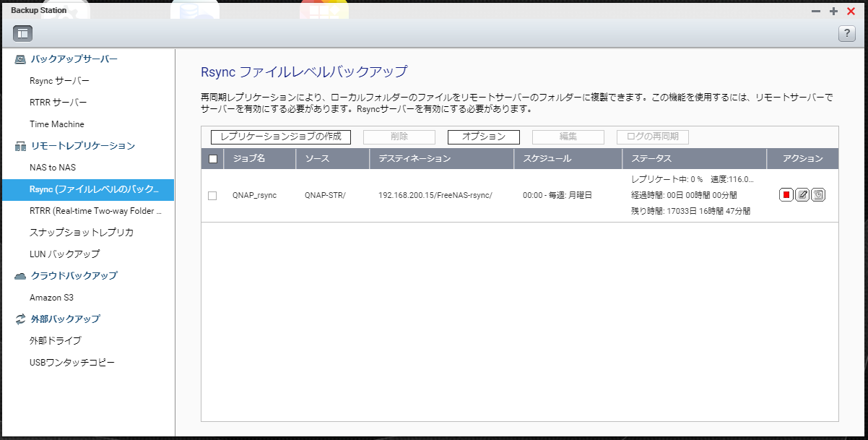The height and width of the screenshot is (440, 868).
Task: Open LUN バックアップ in the sidebar
Action: (x=65, y=254)
